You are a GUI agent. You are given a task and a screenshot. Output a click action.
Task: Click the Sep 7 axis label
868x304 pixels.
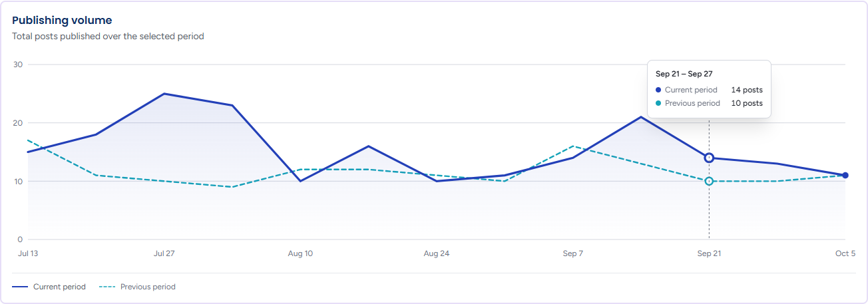click(x=572, y=253)
